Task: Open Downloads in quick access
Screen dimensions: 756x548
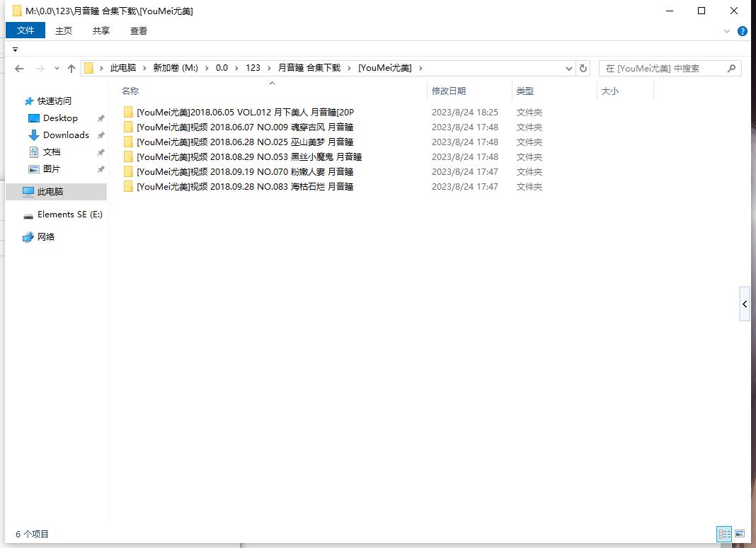Action: coord(66,135)
